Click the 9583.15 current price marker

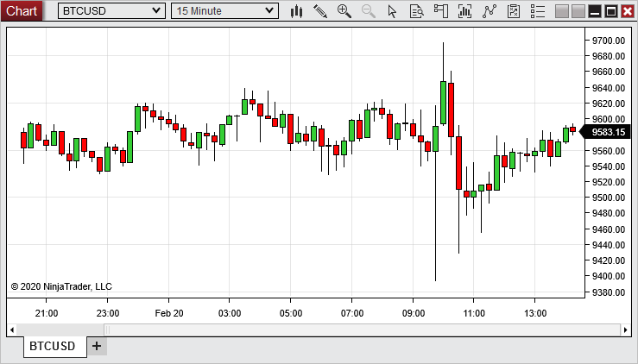point(608,132)
